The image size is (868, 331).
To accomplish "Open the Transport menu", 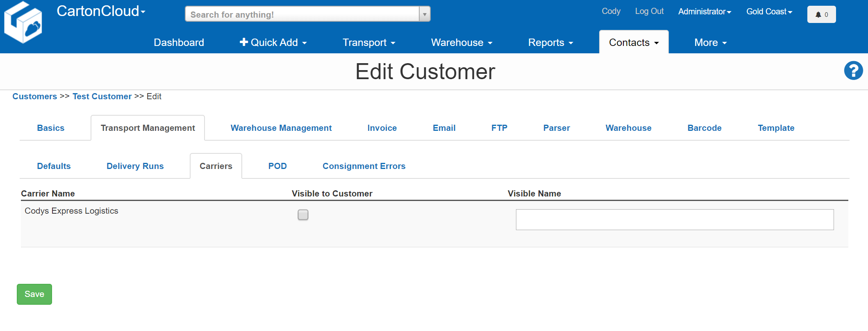I will click(x=368, y=43).
